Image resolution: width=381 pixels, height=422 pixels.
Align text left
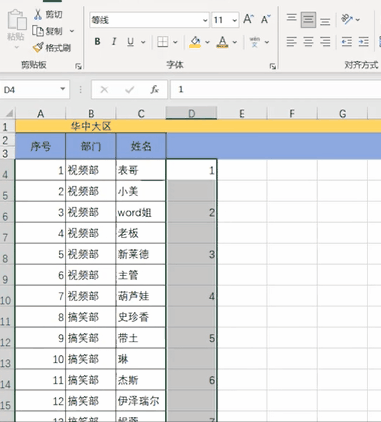[x=292, y=42]
